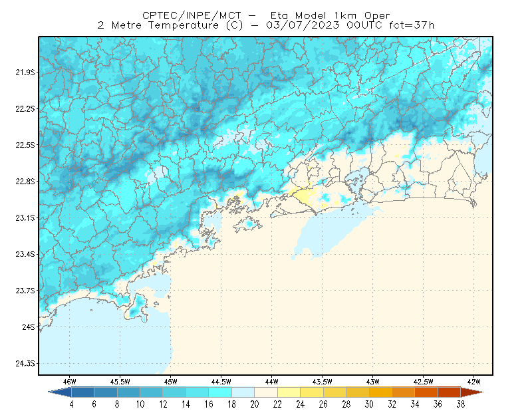532x411 pixels.
Task: Click the colorbar value label 32
Action: tap(392, 404)
